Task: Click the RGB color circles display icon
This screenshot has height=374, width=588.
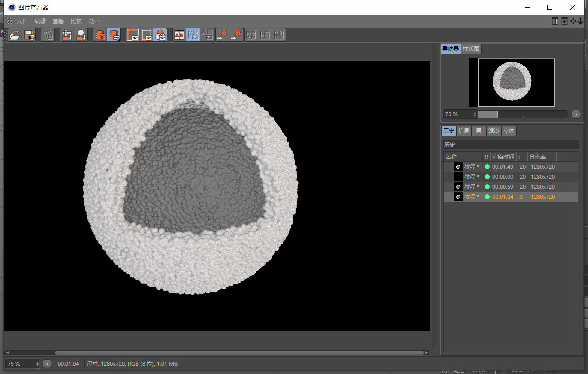Action: pyautogui.click(x=160, y=35)
